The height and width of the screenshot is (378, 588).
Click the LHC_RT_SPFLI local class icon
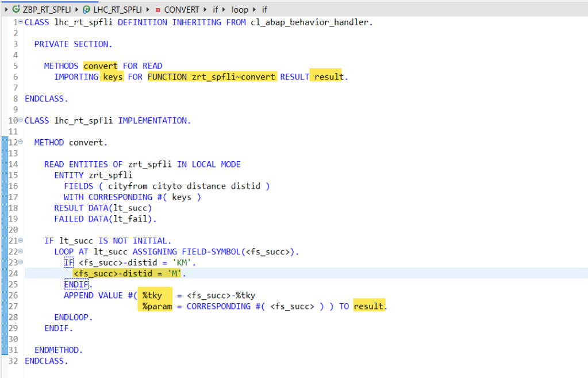(87, 10)
